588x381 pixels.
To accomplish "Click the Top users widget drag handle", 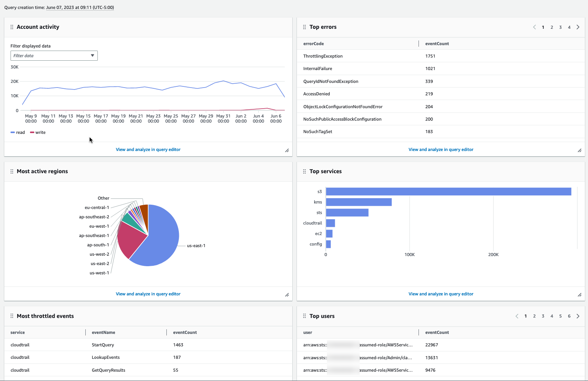I will [x=304, y=316].
